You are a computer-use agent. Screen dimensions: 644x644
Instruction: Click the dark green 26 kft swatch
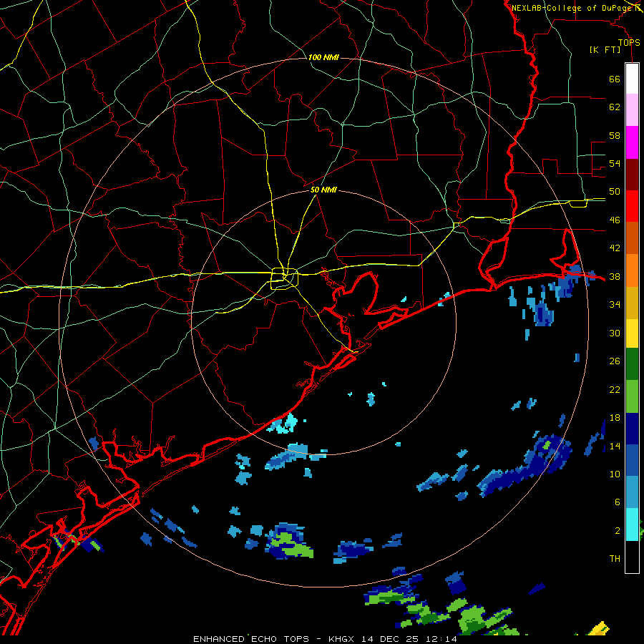tap(632, 364)
